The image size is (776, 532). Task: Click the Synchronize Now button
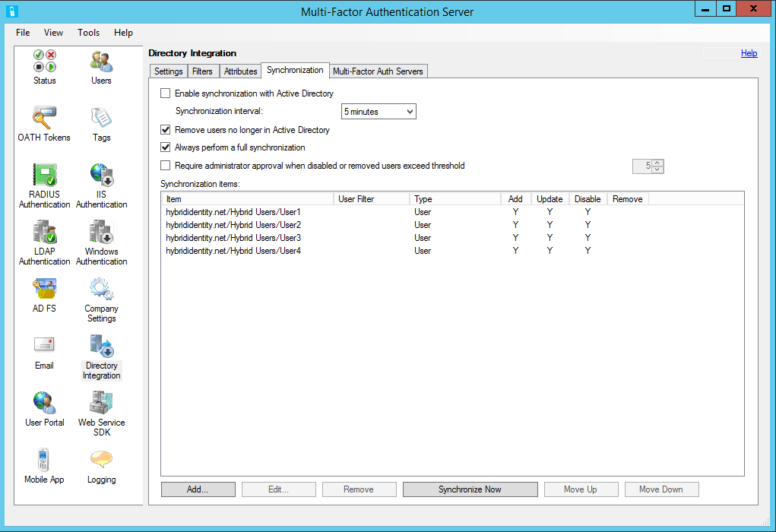click(x=470, y=489)
